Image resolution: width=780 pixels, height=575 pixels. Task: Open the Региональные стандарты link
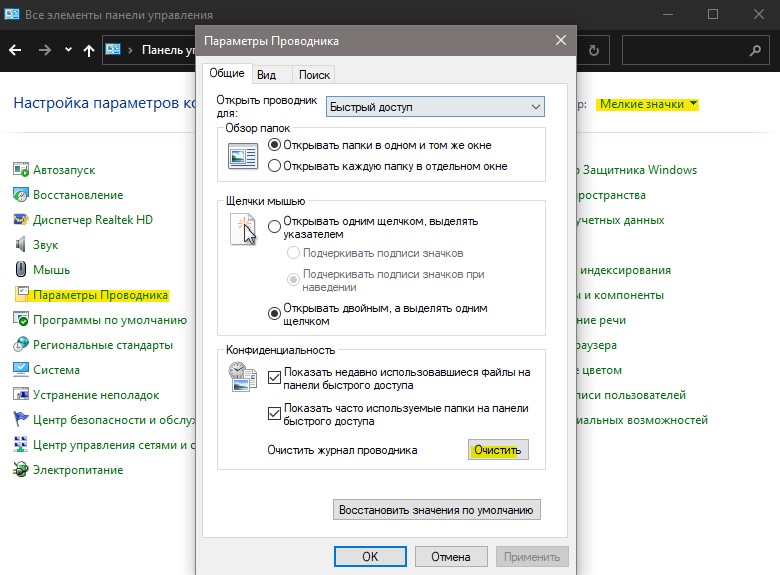click(x=103, y=345)
